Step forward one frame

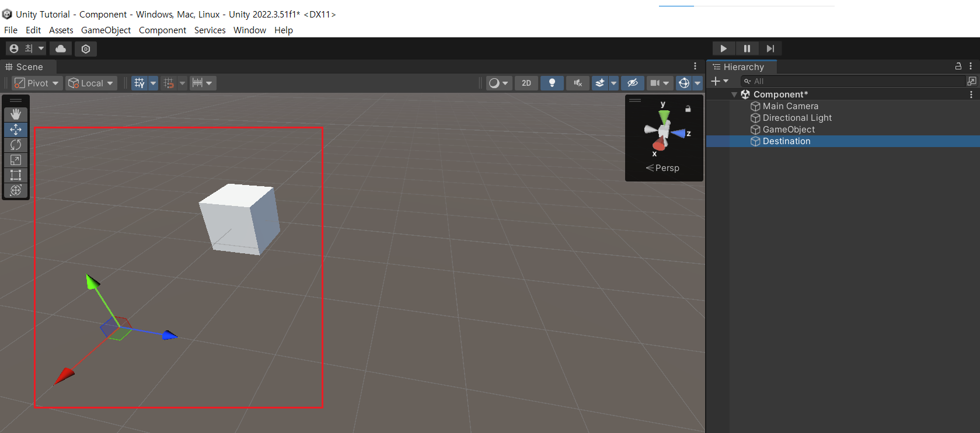pos(770,48)
